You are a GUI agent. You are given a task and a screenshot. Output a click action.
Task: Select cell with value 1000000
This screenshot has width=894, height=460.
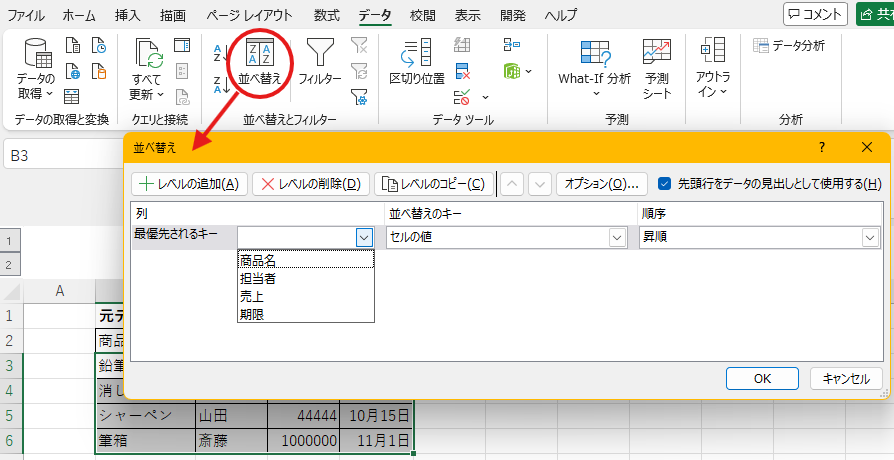point(303,441)
